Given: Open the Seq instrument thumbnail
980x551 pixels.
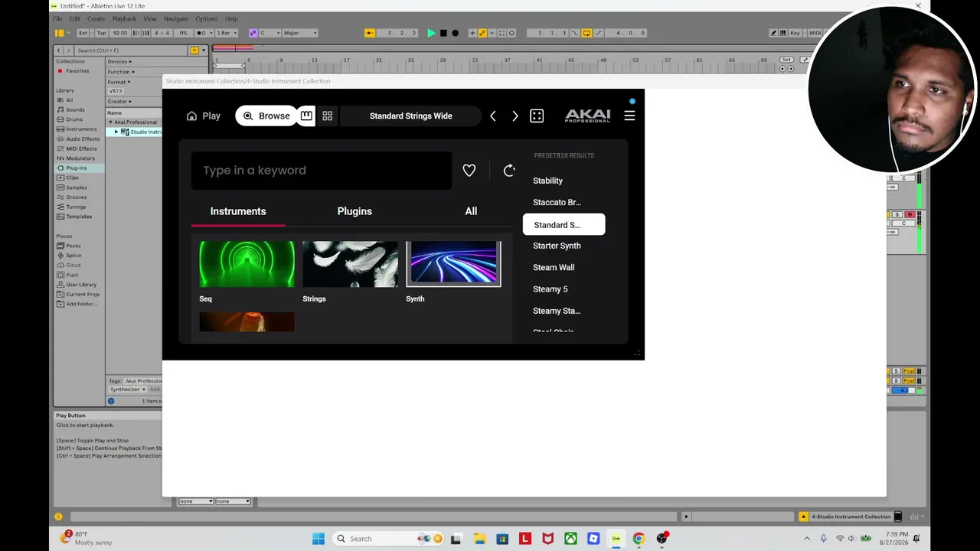Looking at the screenshot, I should pos(247,264).
